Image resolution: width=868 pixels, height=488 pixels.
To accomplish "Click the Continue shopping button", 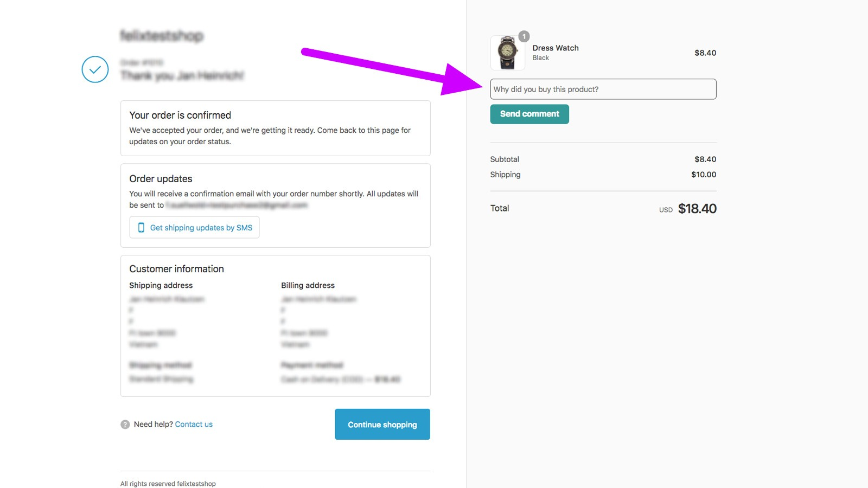I will [x=382, y=425].
